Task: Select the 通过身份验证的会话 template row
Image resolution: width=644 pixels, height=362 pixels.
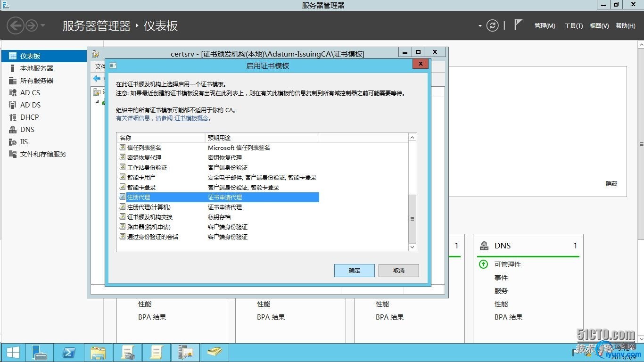Action: click(x=218, y=237)
